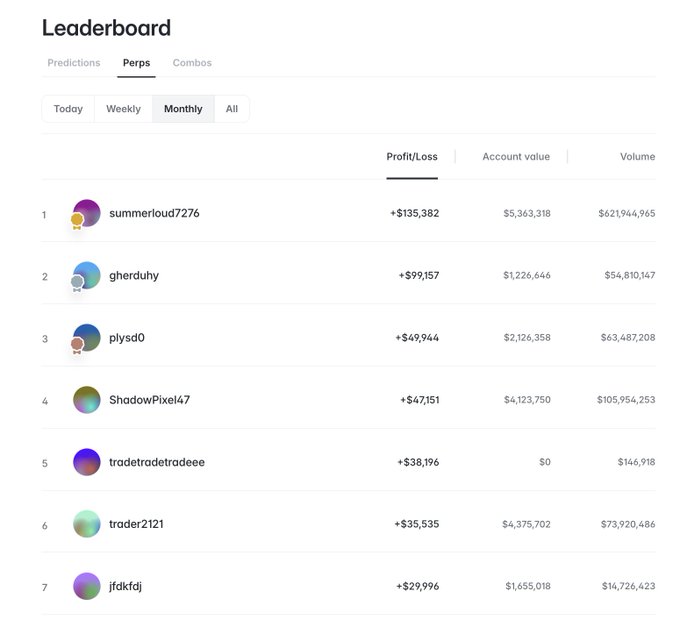Select the Perps tab
The image size is (680, 634).
tap(136, 63)
